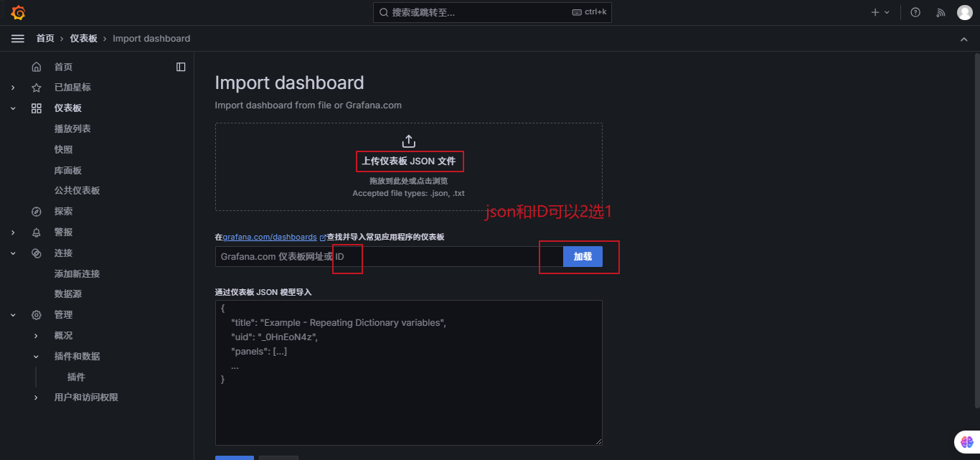Open 快照 in sidebar

(x=63, y=150)
